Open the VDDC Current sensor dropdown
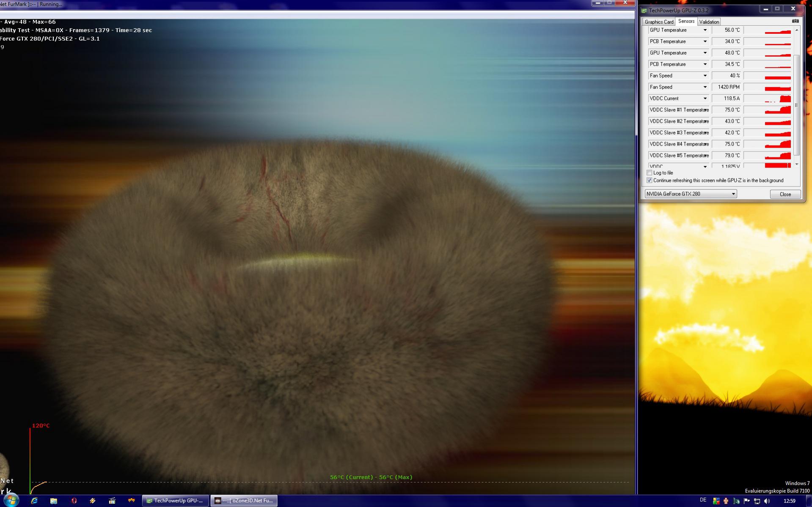The width and height of the screenshot is (812, 507). (x=705, y=99)
